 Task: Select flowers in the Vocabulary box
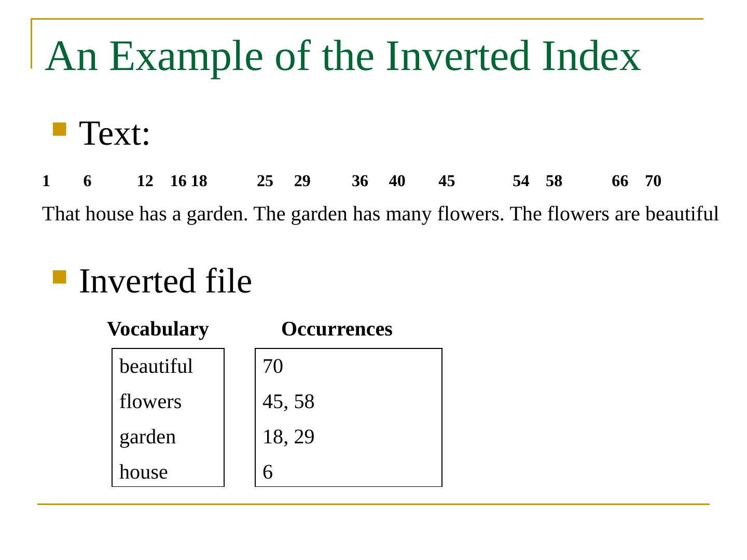(x=150, y=402)
